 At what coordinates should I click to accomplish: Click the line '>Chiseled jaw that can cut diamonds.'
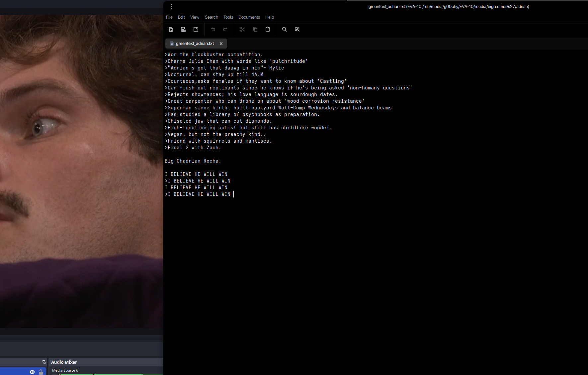coord(218,121)
